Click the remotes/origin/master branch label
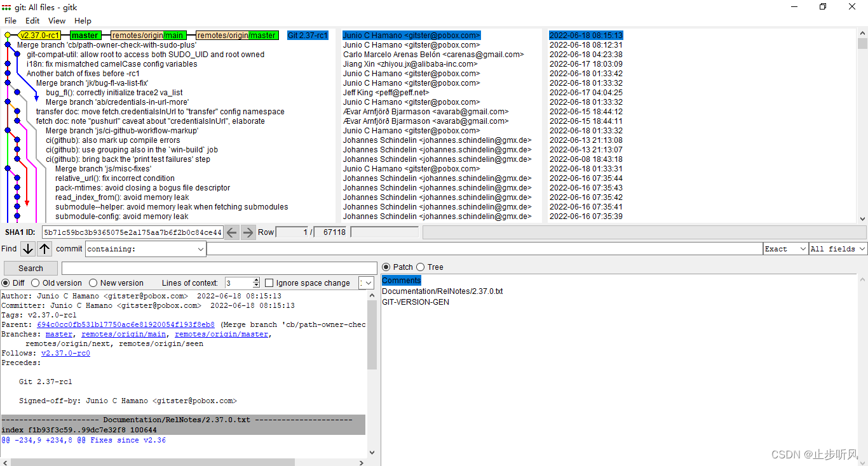The image size is (868, 466). (x=236, y=36)
